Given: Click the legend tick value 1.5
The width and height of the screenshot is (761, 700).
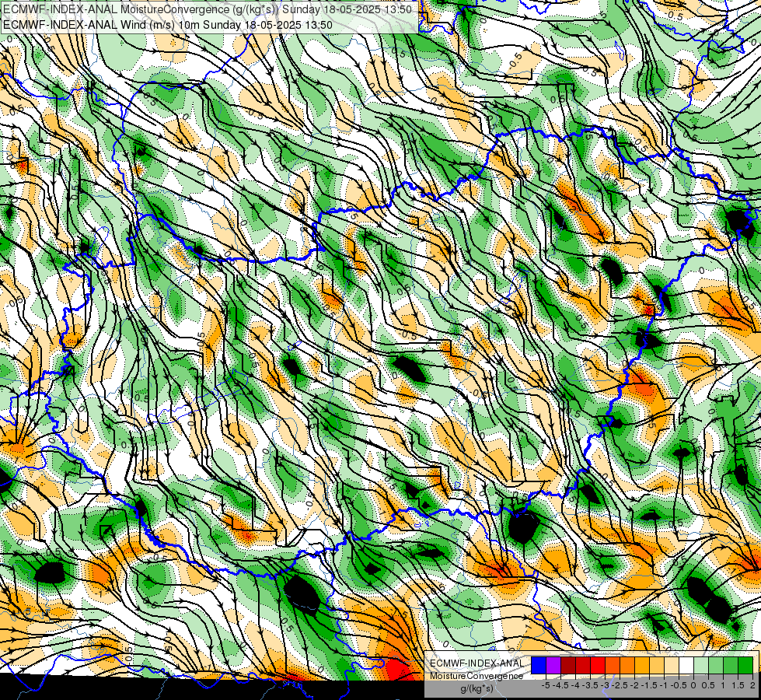Looking at the screenshot, I should 738,685.
